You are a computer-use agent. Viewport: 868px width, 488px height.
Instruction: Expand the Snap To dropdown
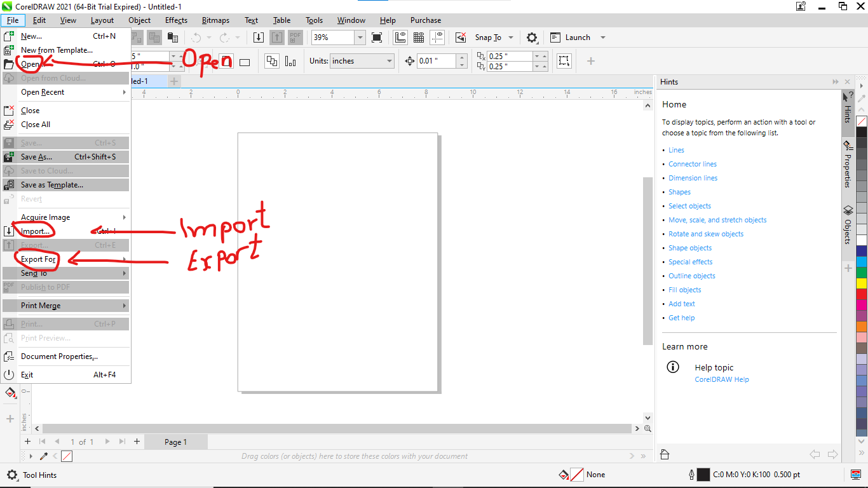point(510,37)
